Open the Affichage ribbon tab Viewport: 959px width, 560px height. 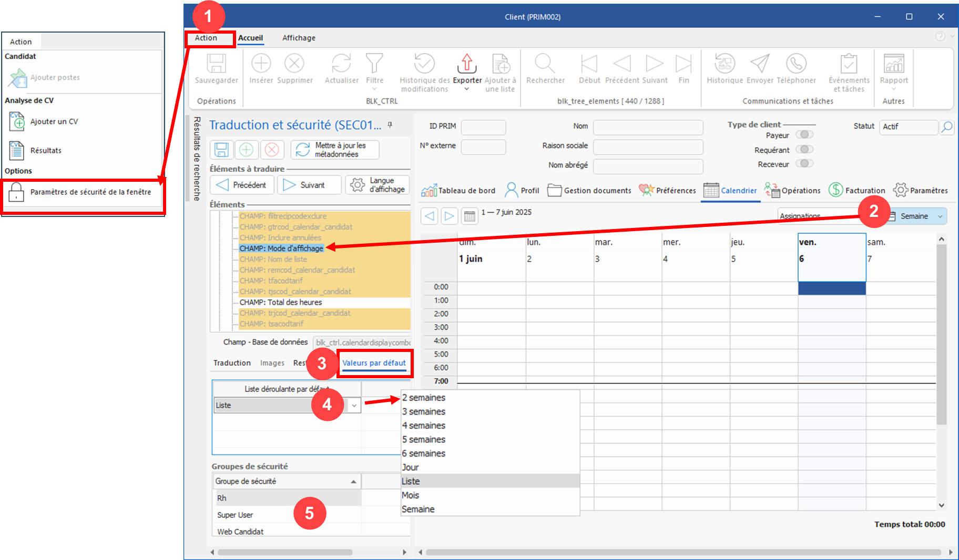click(x=299, y=38)
